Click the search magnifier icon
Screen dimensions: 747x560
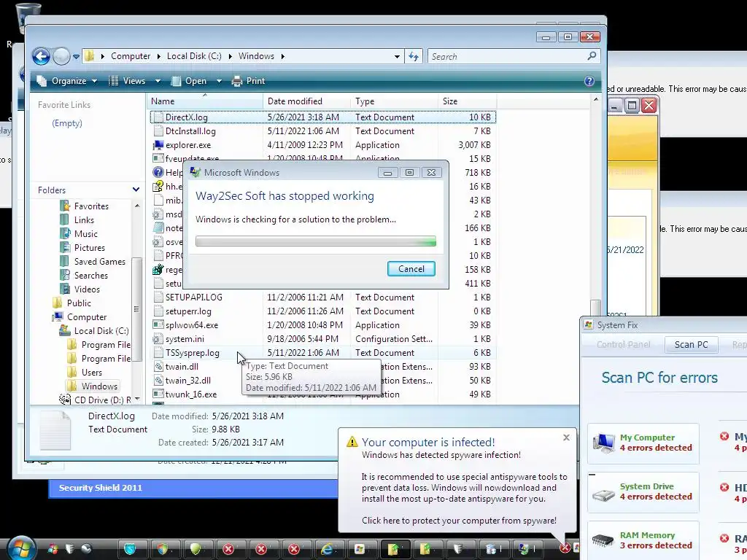[x=592, y=56]
